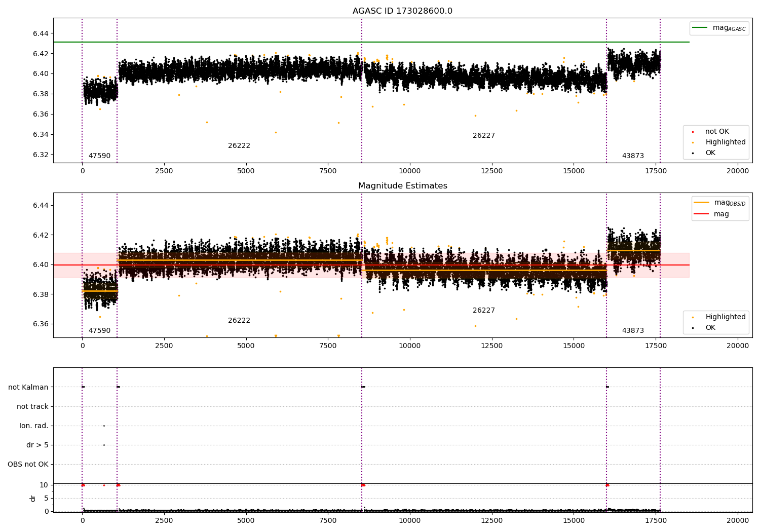Click the rotated "dr" y-axis title
Screen dimensions: 760x532
[33, 498]
